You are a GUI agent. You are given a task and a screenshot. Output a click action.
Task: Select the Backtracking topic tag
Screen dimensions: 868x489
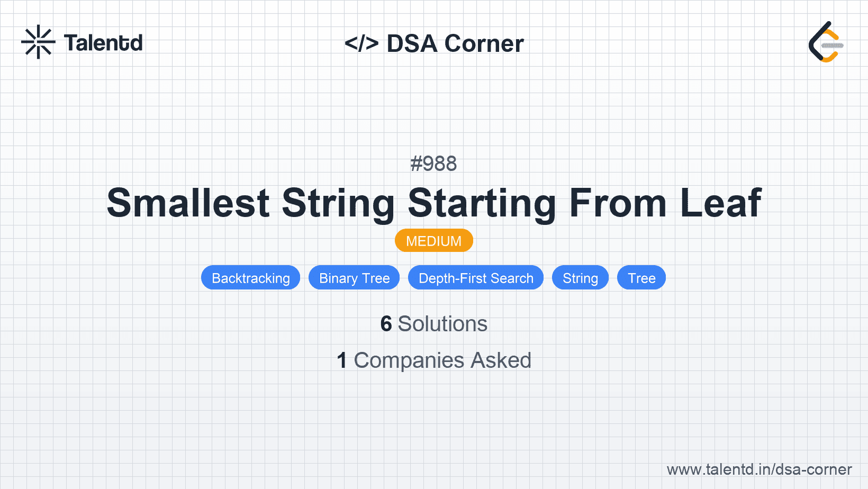coord(250,278)
